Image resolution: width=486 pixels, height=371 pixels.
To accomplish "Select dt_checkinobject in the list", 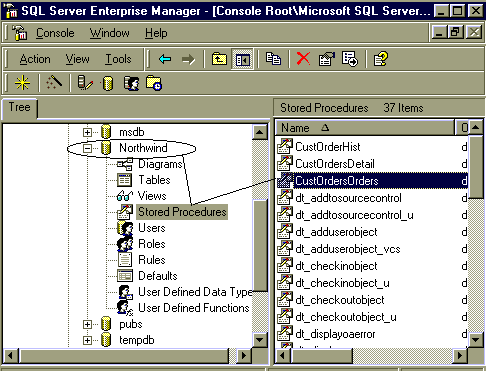I will click(336, 266).
